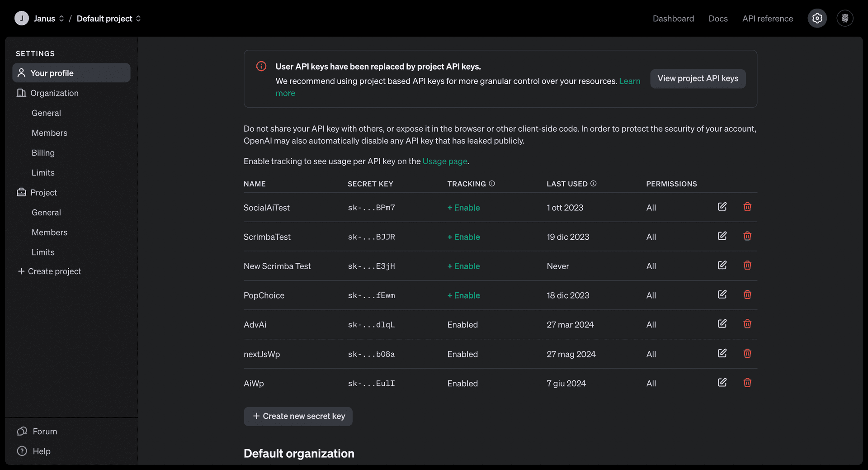Click last used date 7 giu 2024
868x470 pixels.
pos(566,384)
